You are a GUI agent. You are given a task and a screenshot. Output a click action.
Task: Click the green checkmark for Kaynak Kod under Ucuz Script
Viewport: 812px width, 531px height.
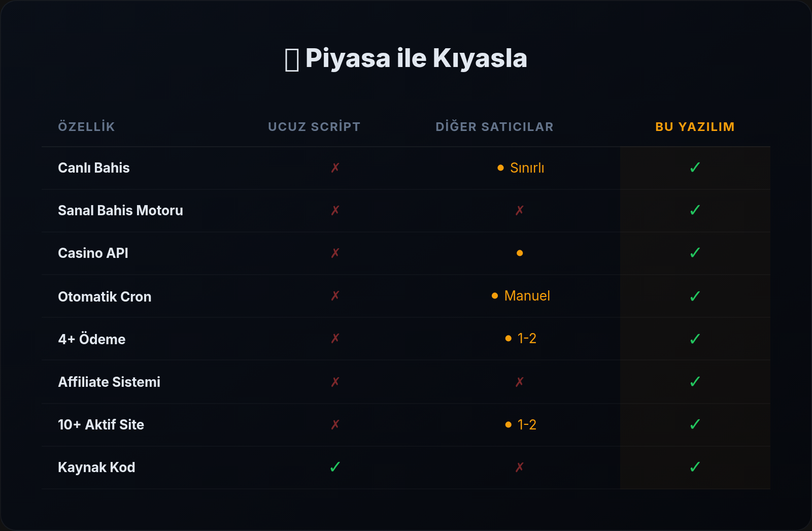[x=335, y=467]
